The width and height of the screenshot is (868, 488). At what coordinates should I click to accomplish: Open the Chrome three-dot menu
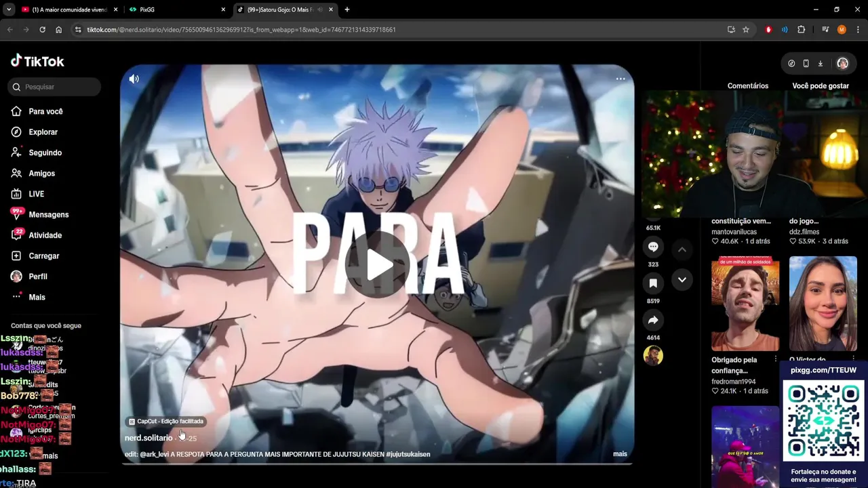coord(858,30)
